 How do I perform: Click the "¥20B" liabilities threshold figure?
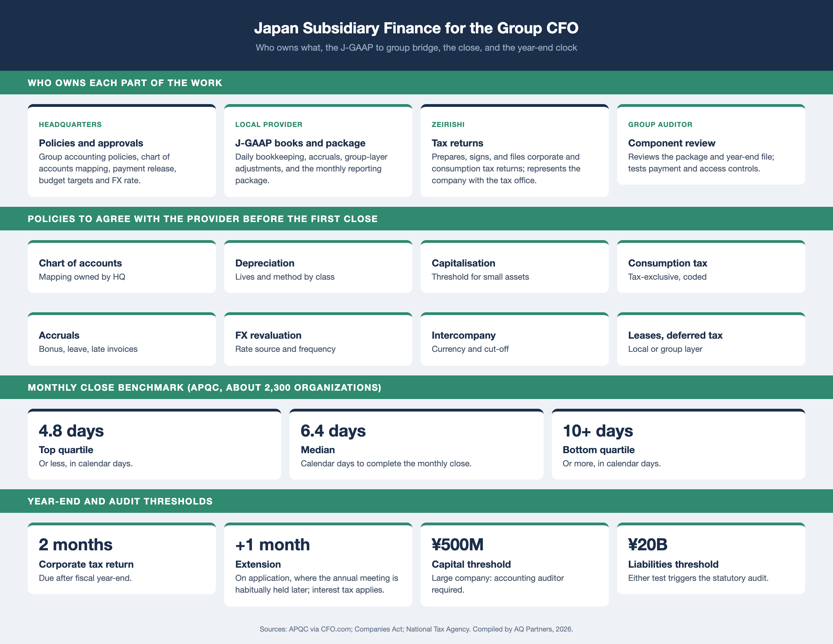click(x=648, y=544)
